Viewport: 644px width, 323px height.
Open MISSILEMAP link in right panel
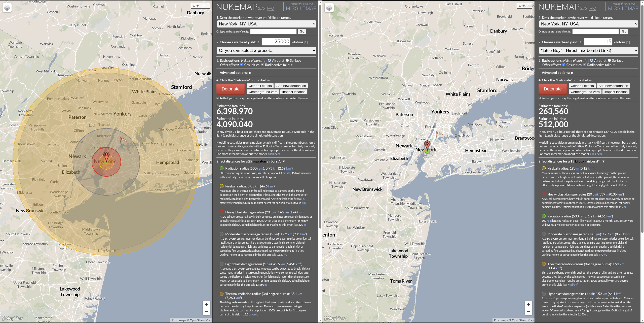click(x=623, y=8)
